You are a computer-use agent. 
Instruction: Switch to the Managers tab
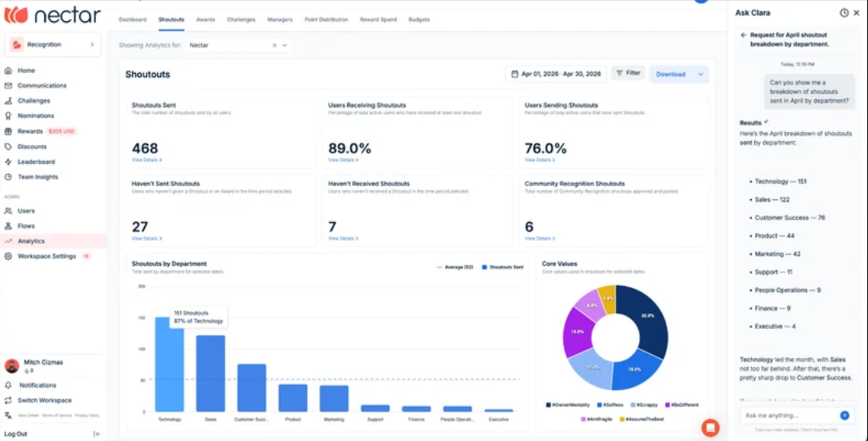(x=279, y=20)
